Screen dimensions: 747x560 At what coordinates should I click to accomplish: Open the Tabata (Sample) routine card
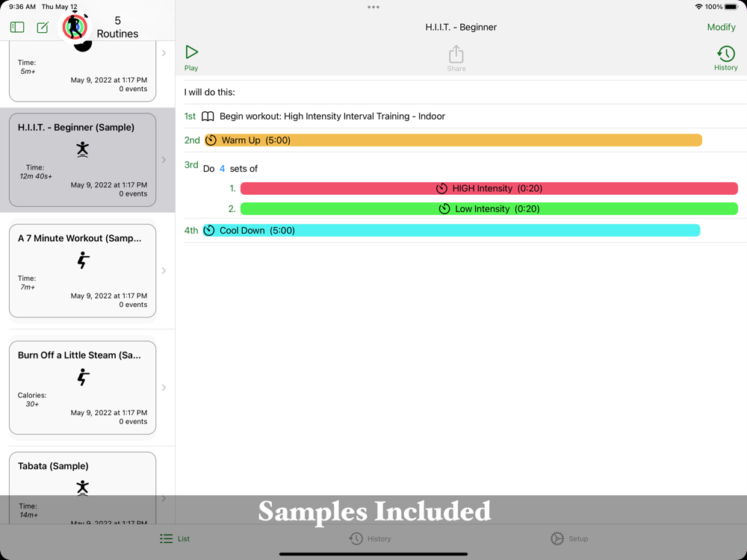82,488
